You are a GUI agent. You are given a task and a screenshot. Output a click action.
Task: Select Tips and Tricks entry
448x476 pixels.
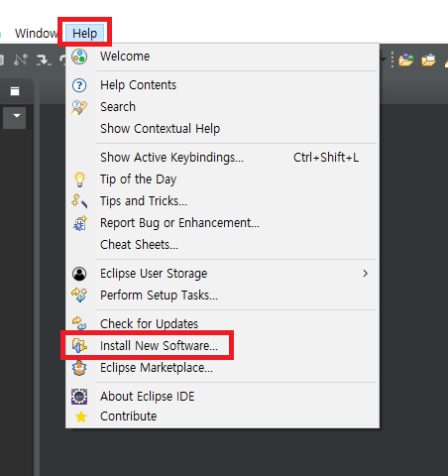222,201
